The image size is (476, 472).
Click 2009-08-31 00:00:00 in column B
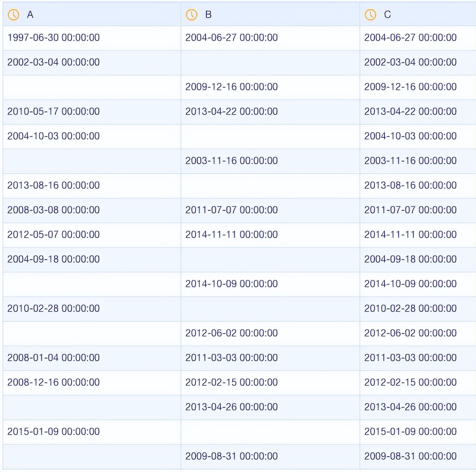point(231,456)
